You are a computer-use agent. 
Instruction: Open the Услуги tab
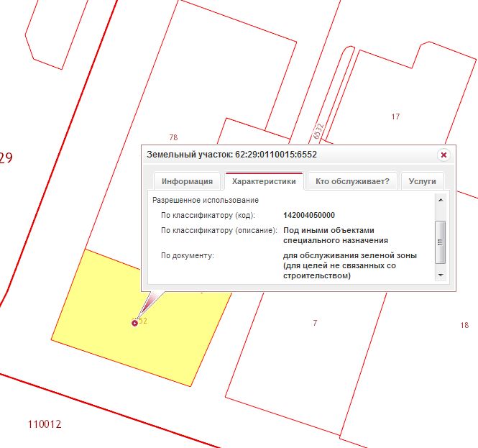click(422, 181)
